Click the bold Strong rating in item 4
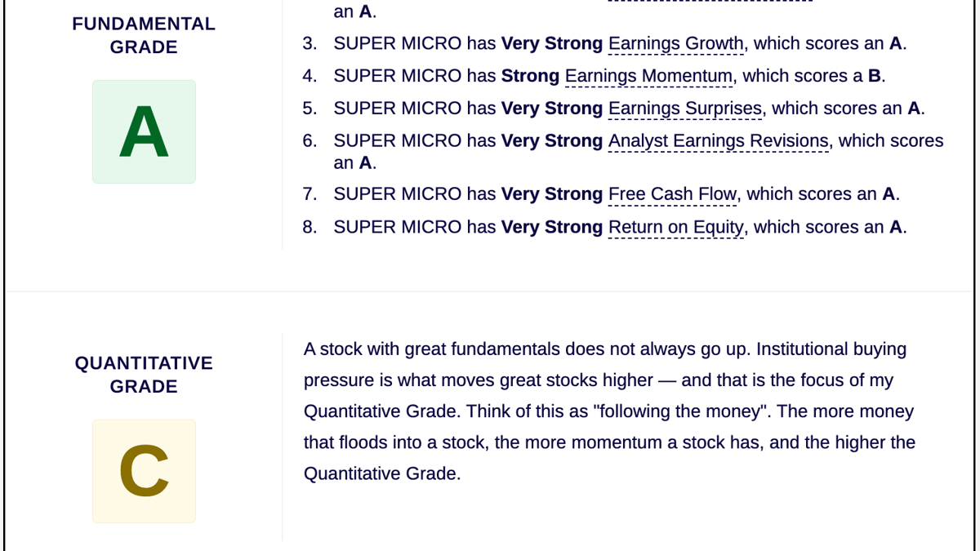 pyautogui.click(x=530, y=76)
